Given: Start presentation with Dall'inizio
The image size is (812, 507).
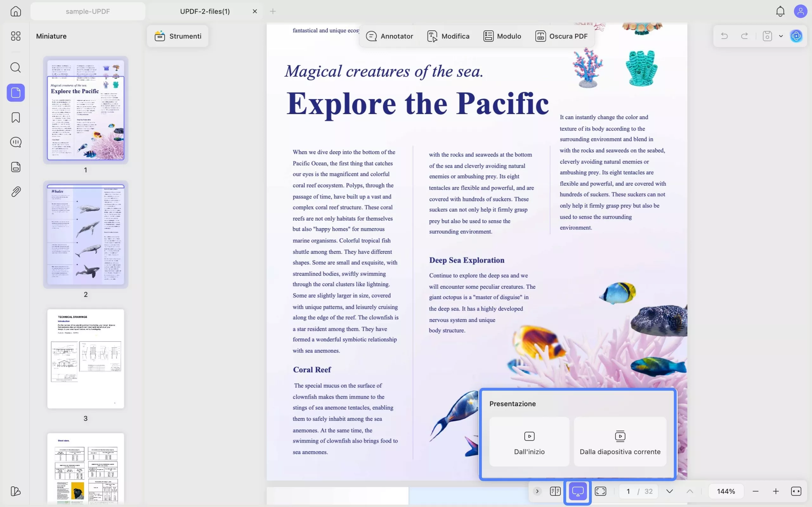Looking at the screenshot, I should [529, 442].
